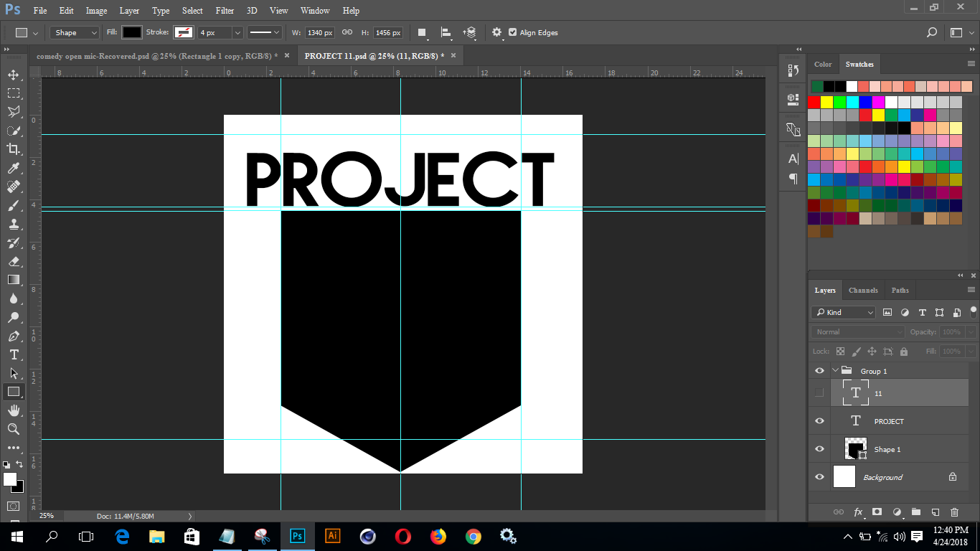The height and width of the screenshot is (551, 980).
Task: Select the Pen tool
Action: tap(14, 336)
